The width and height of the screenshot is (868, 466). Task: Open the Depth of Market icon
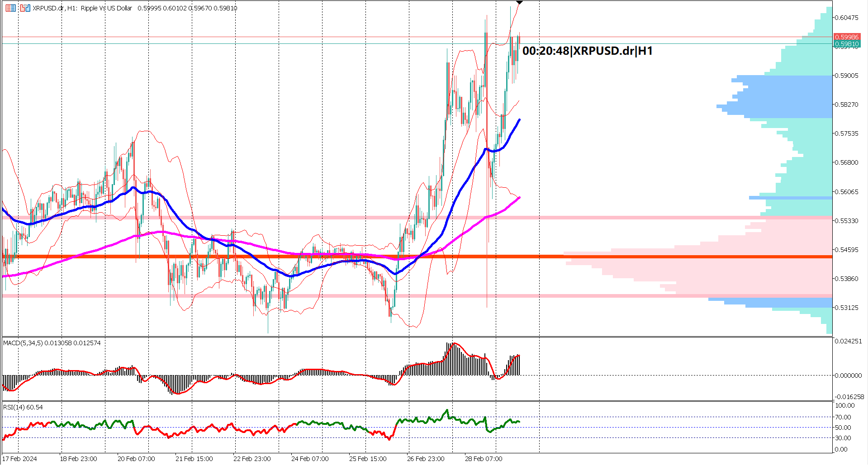[10, 8]
